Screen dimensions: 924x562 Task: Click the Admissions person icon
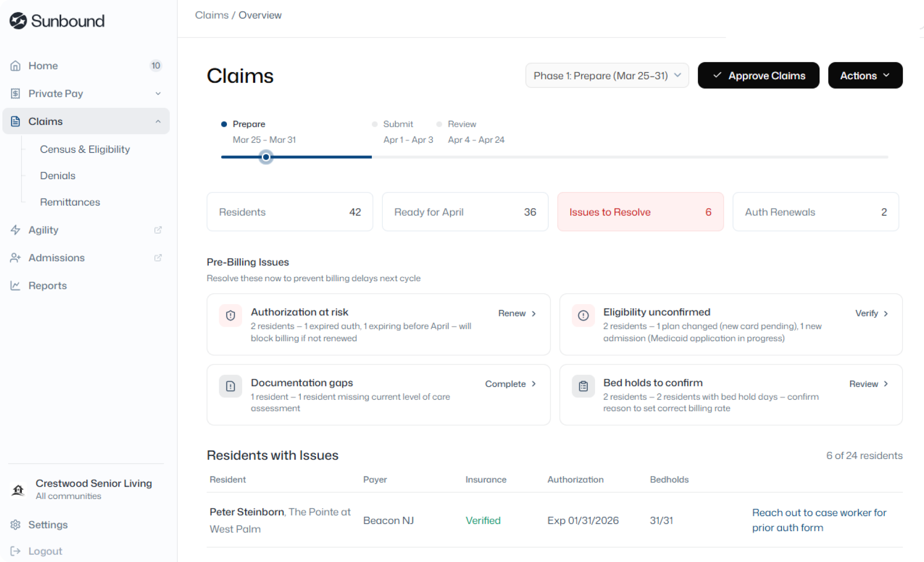click(x=15, y=257)
